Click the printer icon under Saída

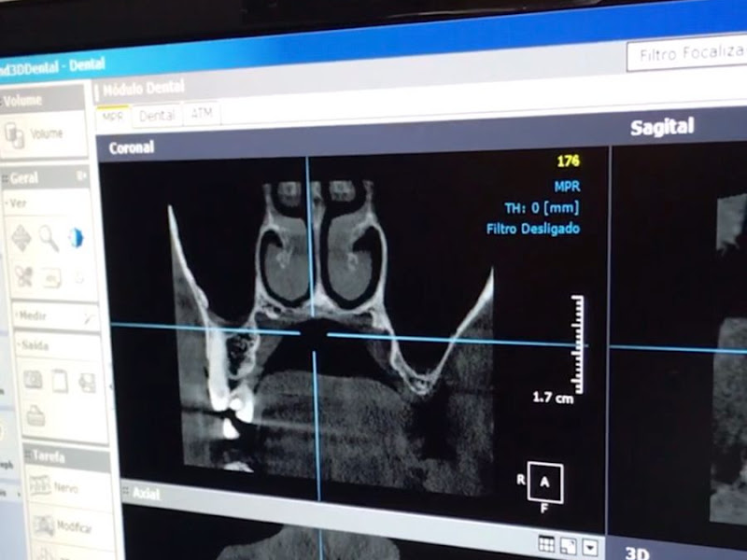[x=35, y=417]
